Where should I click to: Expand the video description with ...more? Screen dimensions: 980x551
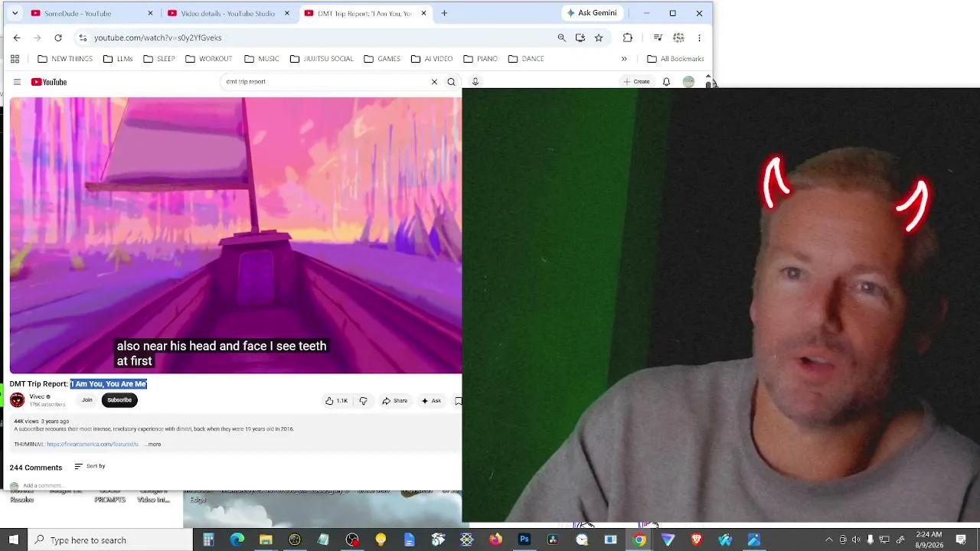point(153,445)
